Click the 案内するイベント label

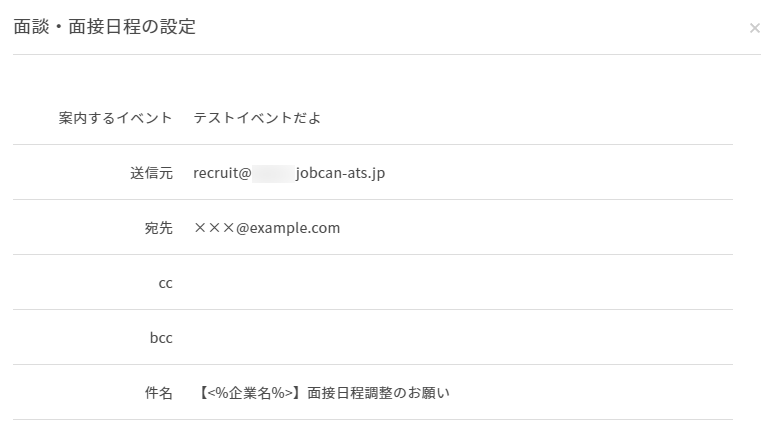[115, 118]
